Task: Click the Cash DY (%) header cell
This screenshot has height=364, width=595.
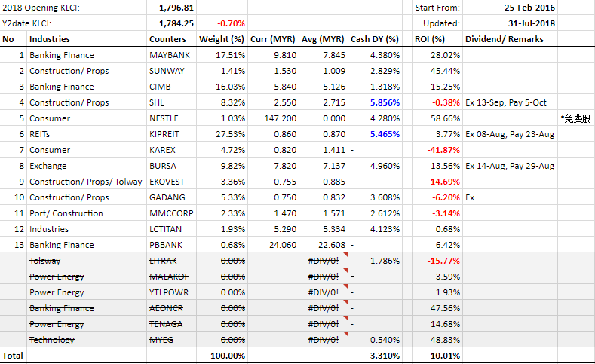Action: 375,39
